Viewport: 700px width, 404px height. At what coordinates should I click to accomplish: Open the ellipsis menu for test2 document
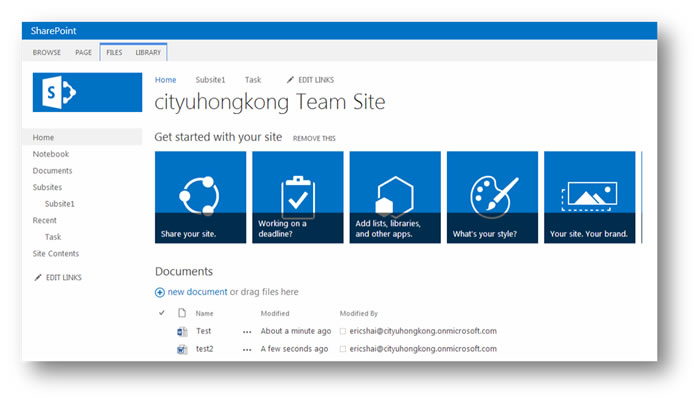click(247, 349)
